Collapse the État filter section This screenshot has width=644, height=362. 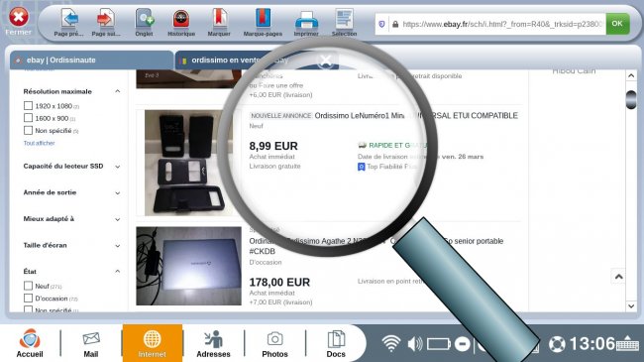(118, 272)
